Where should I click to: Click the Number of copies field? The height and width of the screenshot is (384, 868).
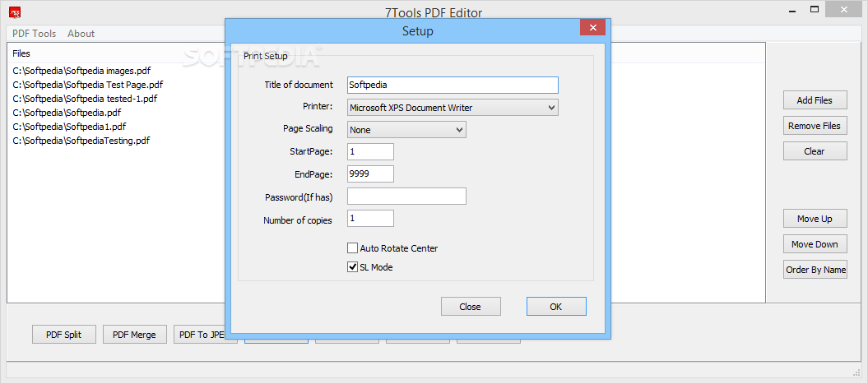(370, 218)
